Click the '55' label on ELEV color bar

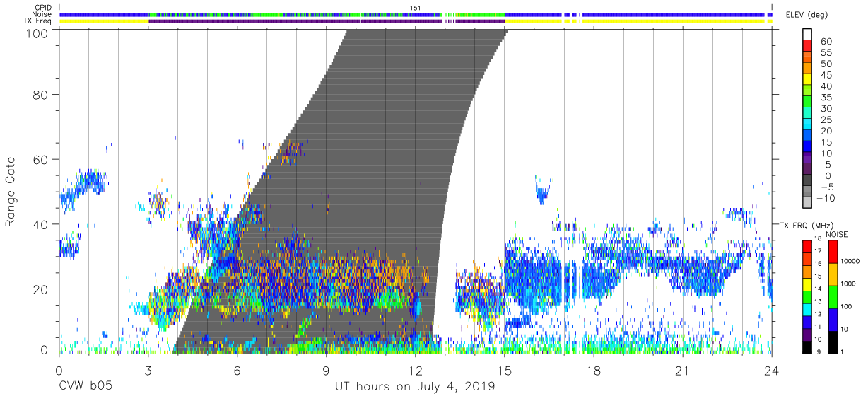826,53
